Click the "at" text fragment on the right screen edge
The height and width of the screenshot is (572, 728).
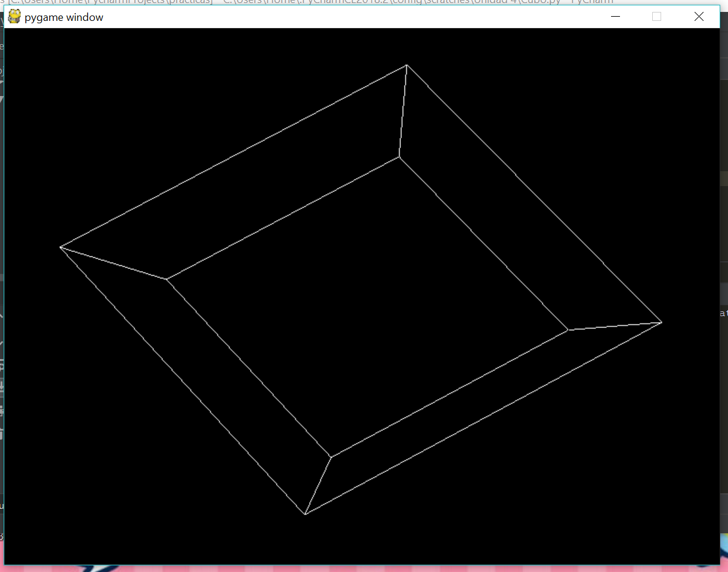click(723, 313)
